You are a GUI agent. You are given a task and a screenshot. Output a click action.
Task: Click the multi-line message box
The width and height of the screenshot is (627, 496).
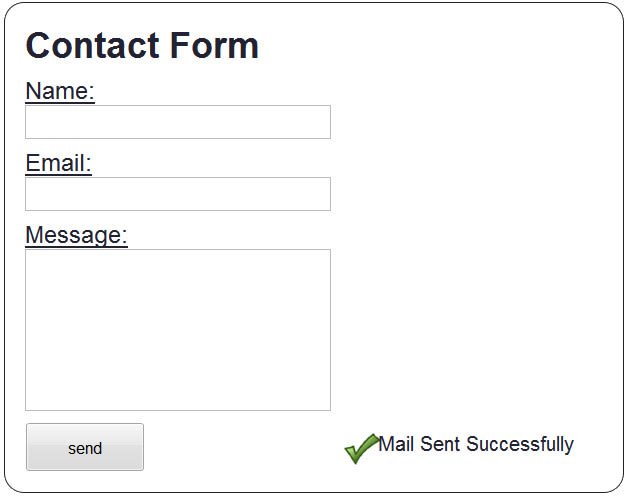coord(178,329)
